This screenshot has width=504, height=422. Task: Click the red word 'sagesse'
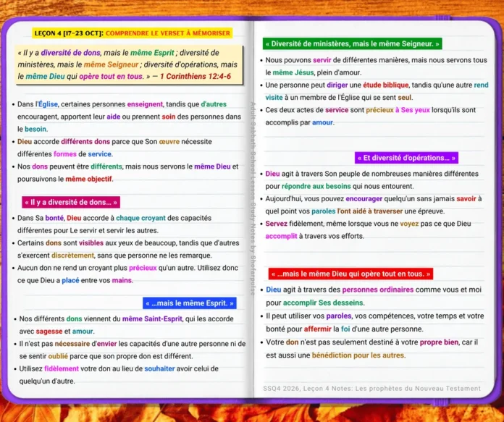coord(49,332)
